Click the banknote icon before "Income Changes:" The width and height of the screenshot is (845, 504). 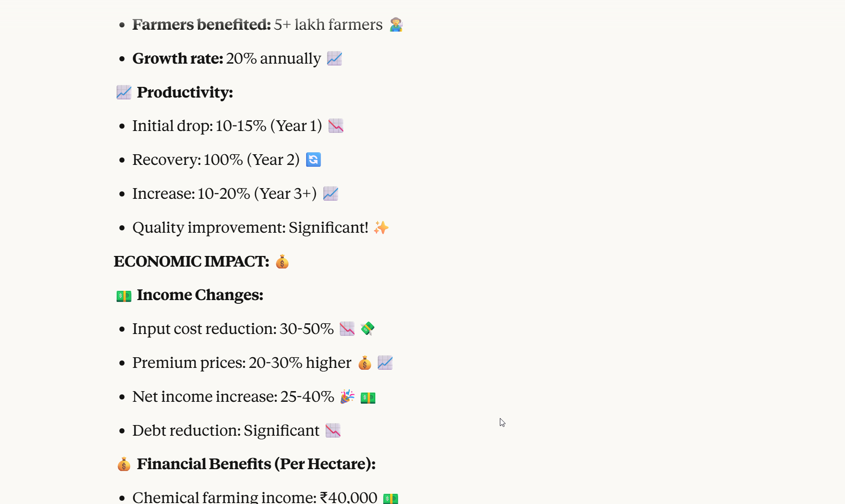(x=124, y=295)
